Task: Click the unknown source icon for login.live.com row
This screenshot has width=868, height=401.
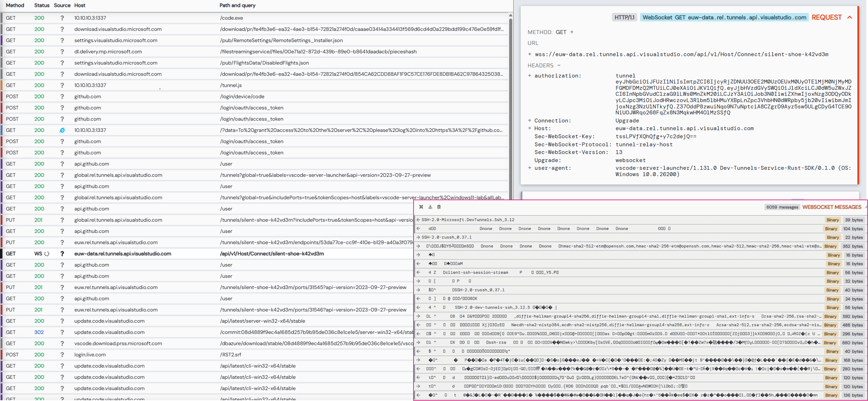Action: [62, 355]
